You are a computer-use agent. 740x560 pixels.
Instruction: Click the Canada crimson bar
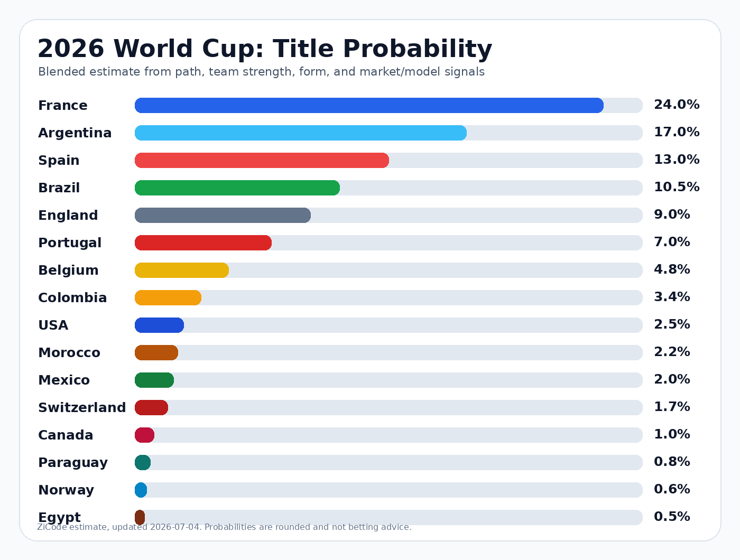click(x=144, y=435)
